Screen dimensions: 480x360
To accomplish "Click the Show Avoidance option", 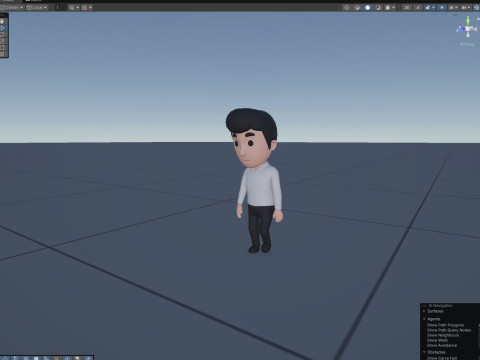I will (442, 346).
